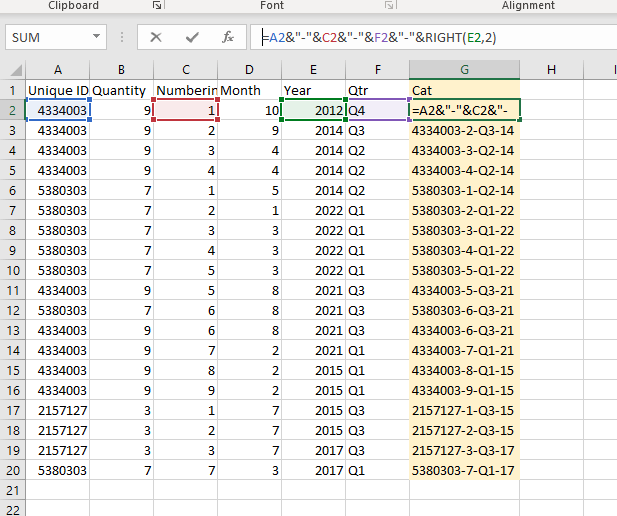Select row 2 header

click(x=13, y=111)
